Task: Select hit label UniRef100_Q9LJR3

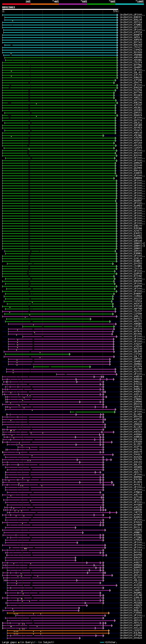Action: [131, 72]
